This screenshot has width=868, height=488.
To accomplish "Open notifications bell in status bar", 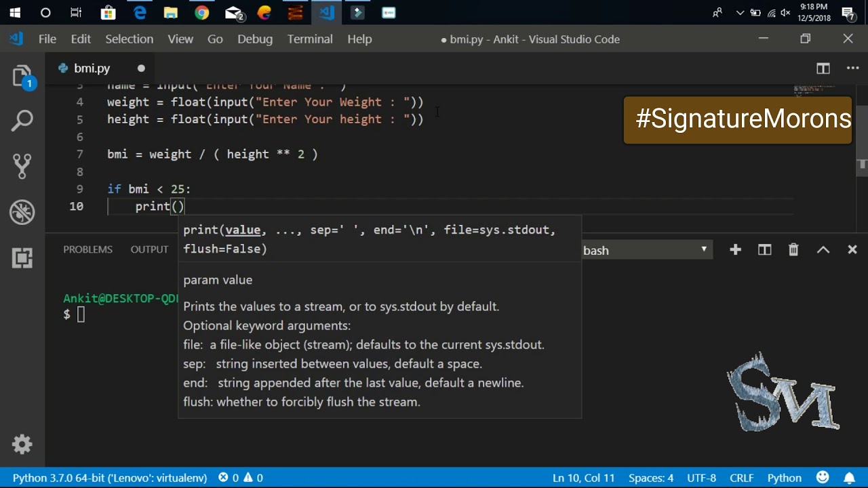I will (x=849, y=478).
